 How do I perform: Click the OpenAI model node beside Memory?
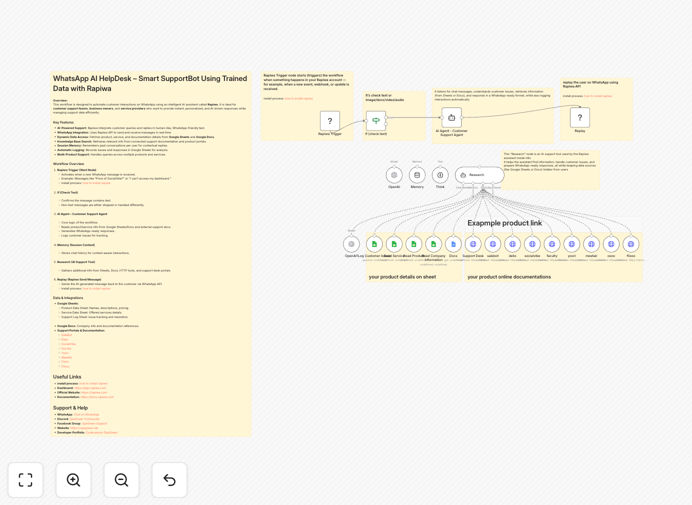[x=394, y=175]
